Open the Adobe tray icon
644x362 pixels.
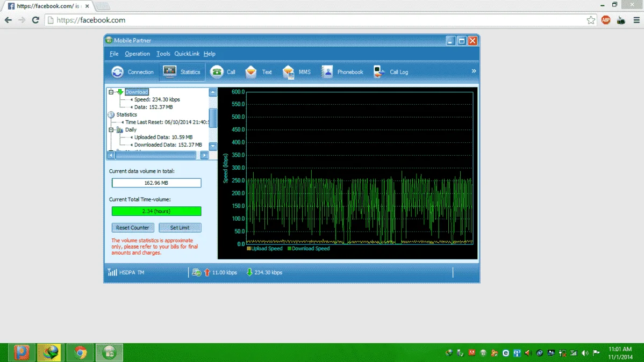[471, 352]
